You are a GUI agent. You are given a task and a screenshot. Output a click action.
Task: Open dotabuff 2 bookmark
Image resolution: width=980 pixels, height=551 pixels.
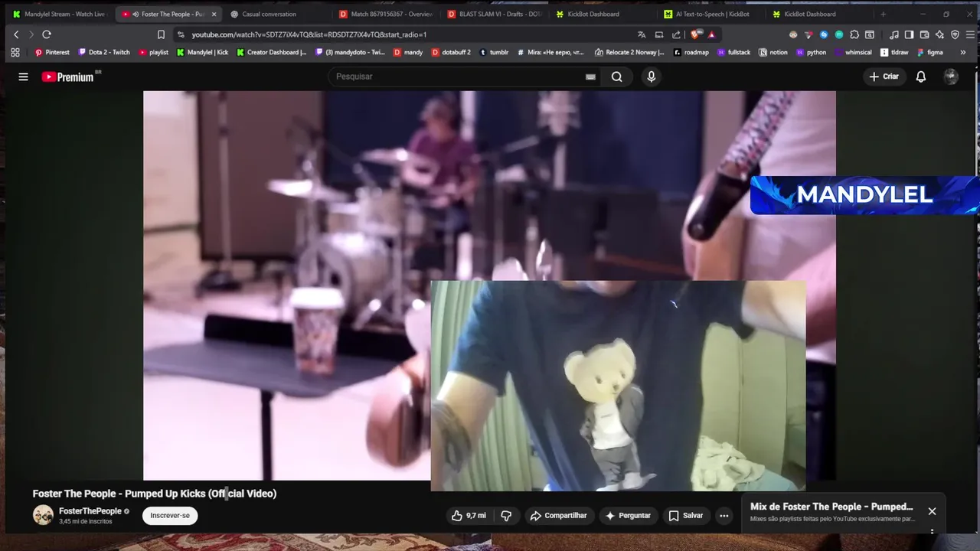click(x=451, y=52)
